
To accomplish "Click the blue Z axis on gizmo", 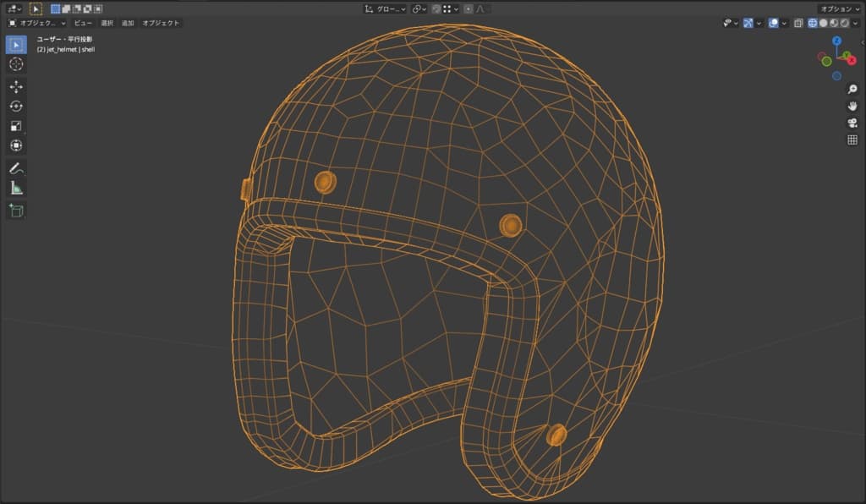I will pyautogui.click(x=836, y=41).
